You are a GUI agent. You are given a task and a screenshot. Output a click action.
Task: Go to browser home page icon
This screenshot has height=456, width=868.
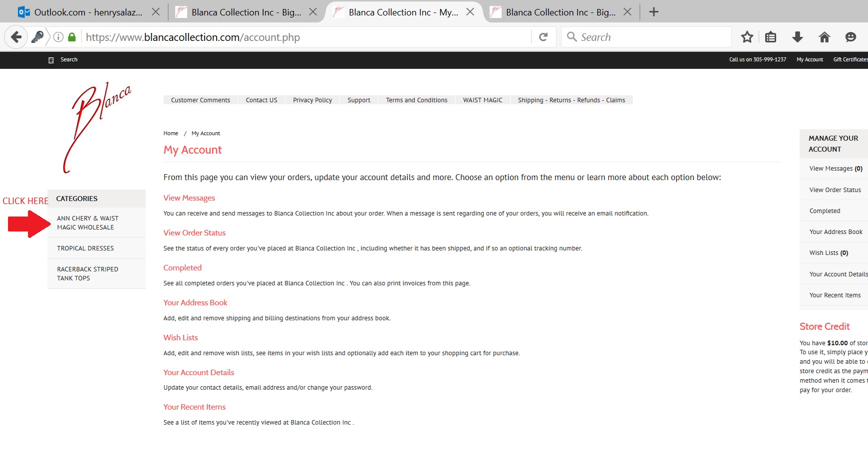pyautogui.click(x=825, y=37)
